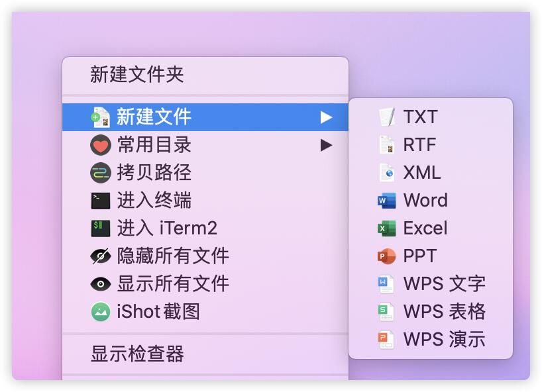Create a new Word document
The width and height of the screenshot is (542, 392).
431,201
